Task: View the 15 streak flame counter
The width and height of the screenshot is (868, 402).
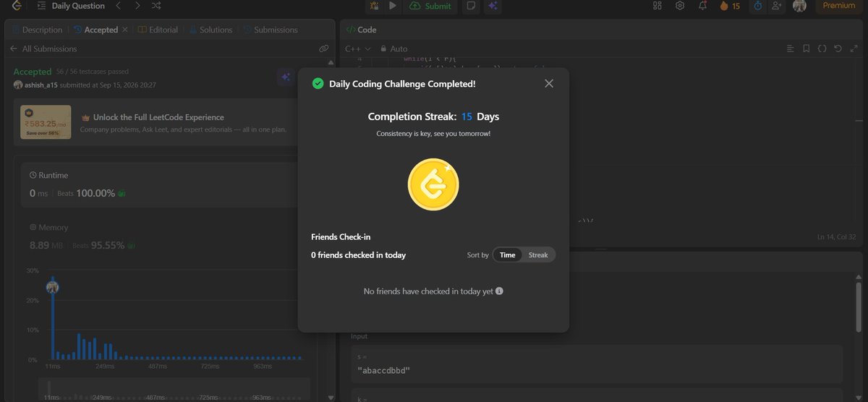Action: click(x=730, y=6)
